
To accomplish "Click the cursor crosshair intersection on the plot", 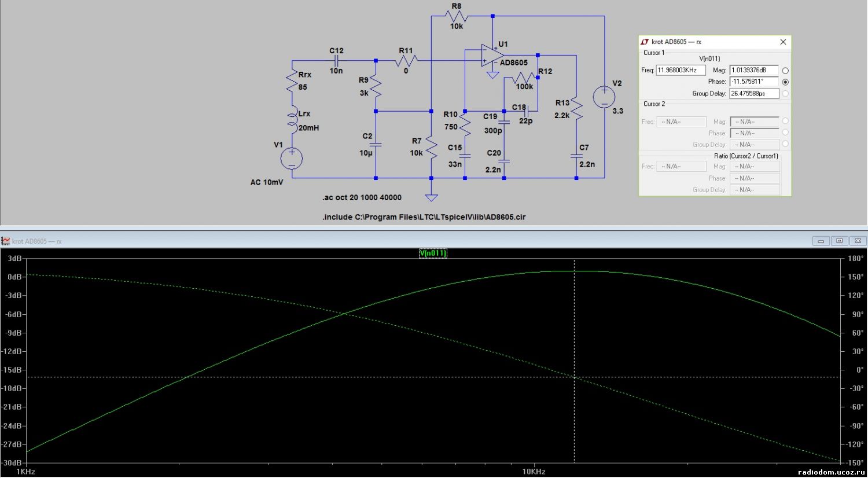I will click(575, 377).
